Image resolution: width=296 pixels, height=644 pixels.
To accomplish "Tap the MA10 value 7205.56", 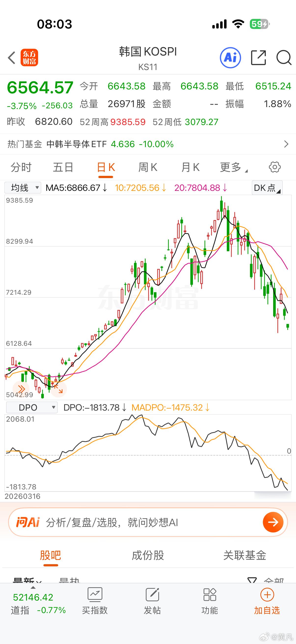I will pos(141,188).
